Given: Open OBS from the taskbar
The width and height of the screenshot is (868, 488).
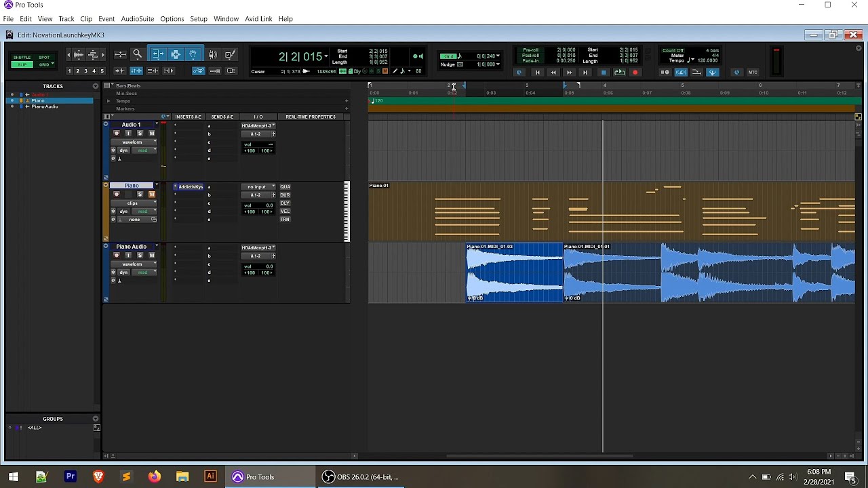Looking at the screenshot, I should coord(361,476).
